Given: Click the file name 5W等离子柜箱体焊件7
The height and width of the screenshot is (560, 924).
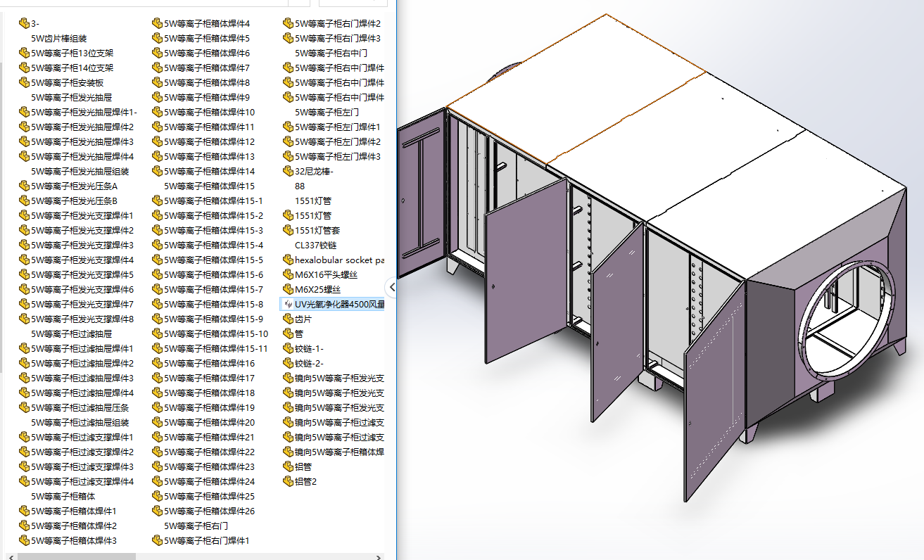Looking at the screenshot, I should coord(207,68).
